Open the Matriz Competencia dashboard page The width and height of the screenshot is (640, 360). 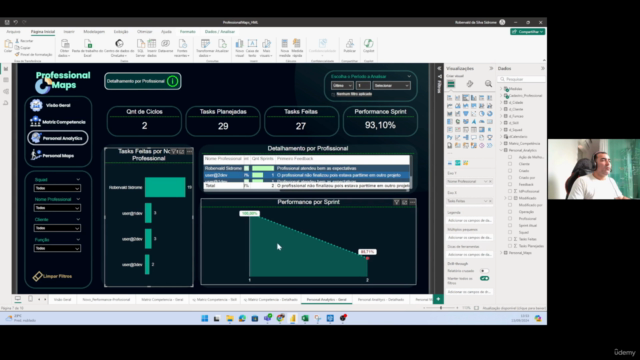click(x=57, y=122)
